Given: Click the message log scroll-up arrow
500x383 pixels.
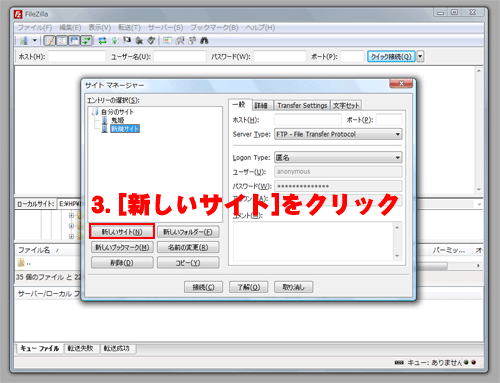Looking at the screenshot, I should [479, 71].
